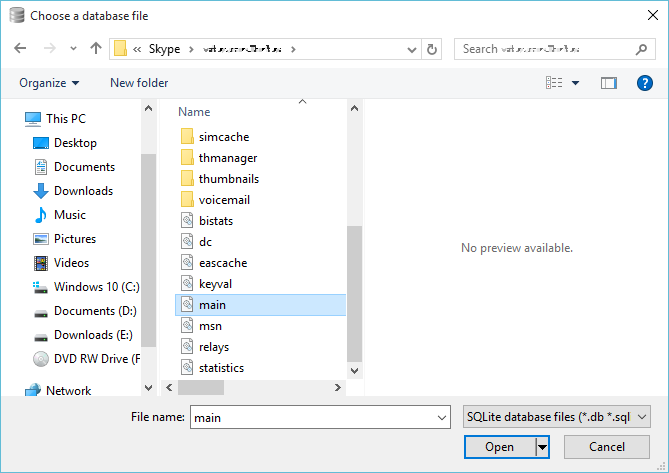Click the Up one level arrow icon
The image size is (669, 473).
(96, 48)
